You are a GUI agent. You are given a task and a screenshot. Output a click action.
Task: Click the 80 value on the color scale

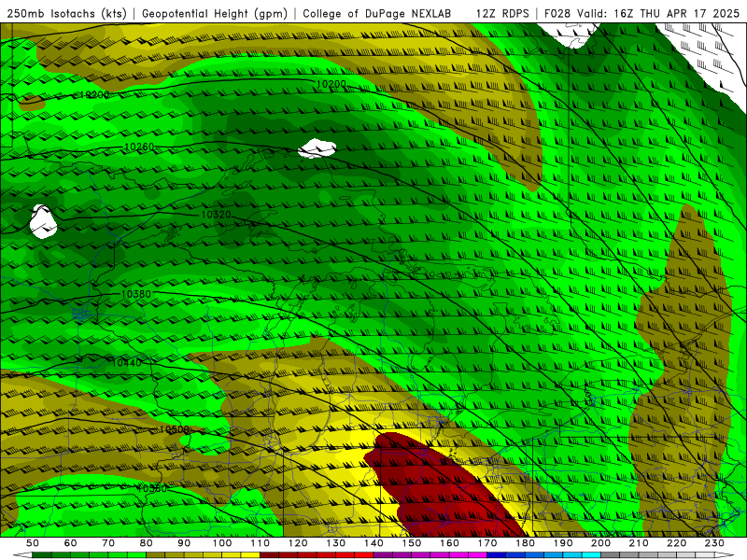coord(147,543)
